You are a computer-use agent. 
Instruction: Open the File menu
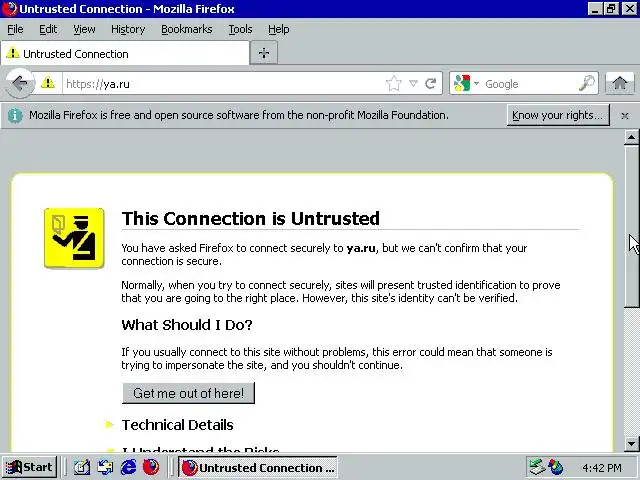[x=15, y=29]
